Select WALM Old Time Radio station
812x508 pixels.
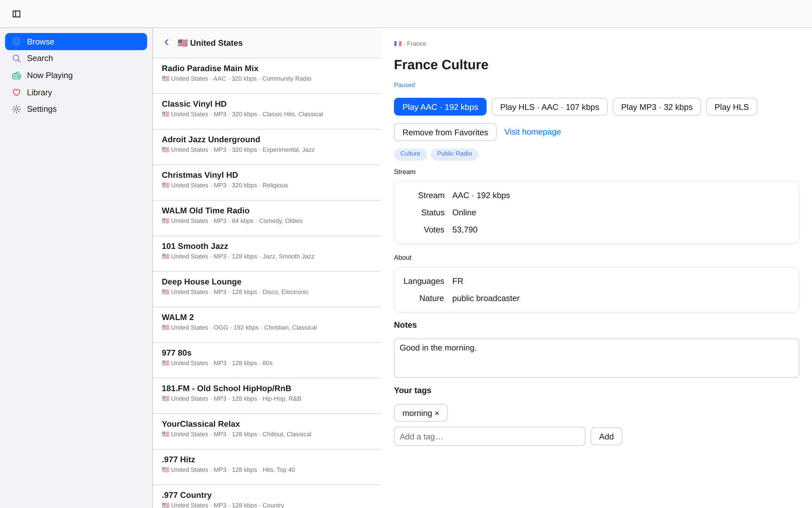coord(267,218)
